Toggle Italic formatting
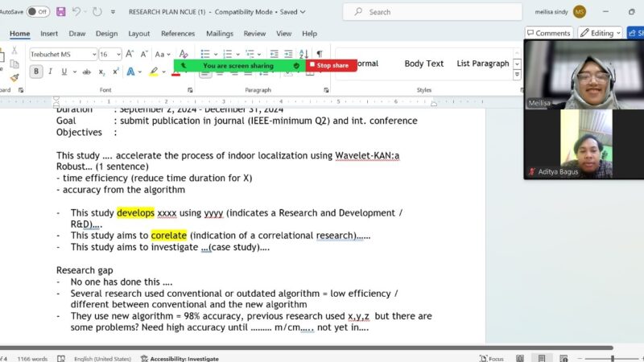 (x=51, y=72)
